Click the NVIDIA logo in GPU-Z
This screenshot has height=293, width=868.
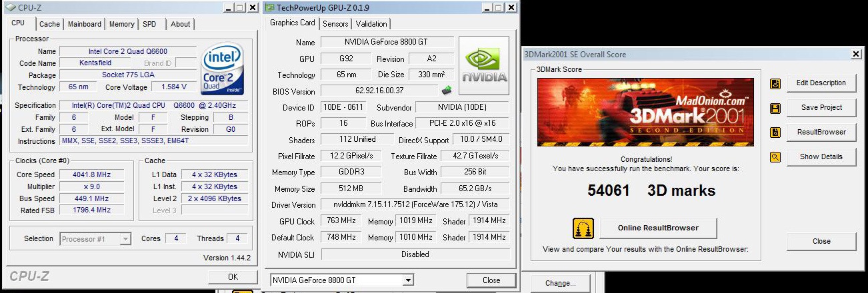[485, 65]
